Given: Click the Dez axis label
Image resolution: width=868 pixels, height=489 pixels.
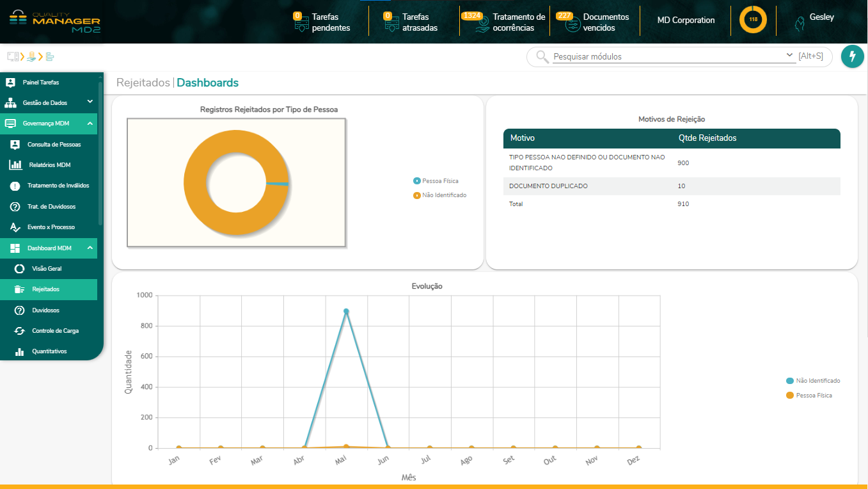Looking at the screenshot, I should 634,460.
